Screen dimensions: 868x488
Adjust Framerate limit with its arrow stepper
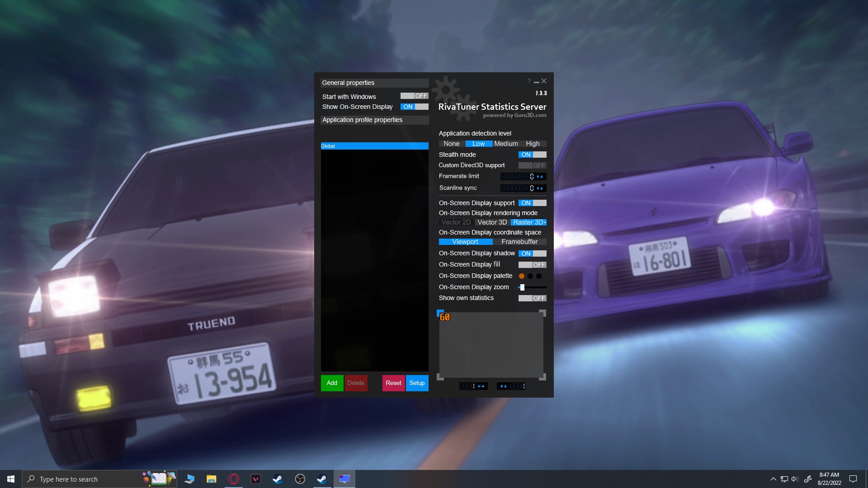point(540,177)
